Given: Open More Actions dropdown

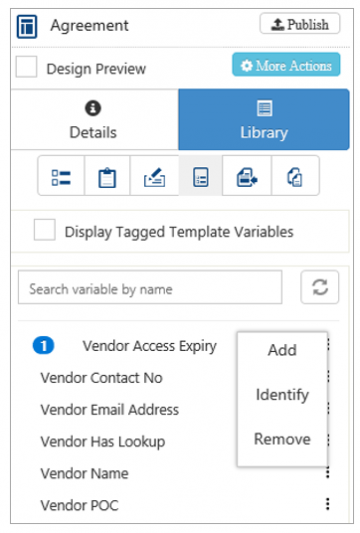Looking at the screenshot, I should pyautogui.click(x=286, y=65).
